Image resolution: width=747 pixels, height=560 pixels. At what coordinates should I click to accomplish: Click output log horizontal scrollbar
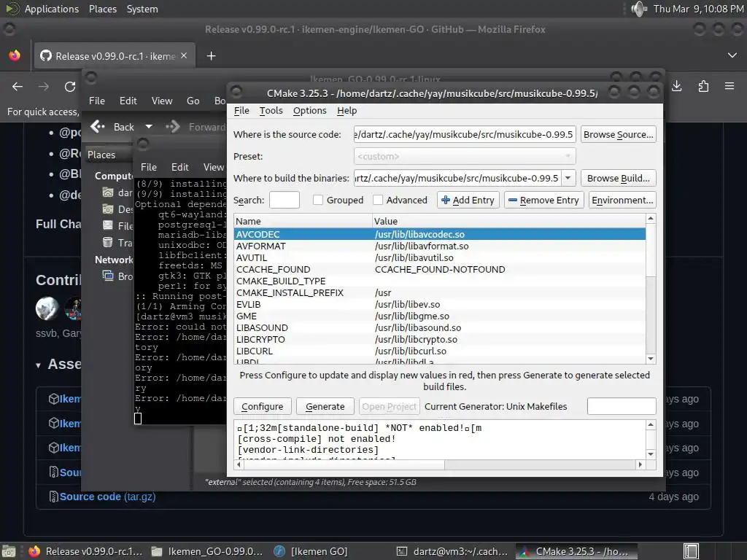click(x=344, y=464)
